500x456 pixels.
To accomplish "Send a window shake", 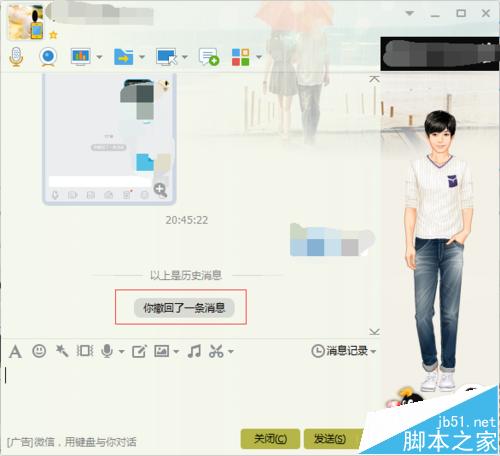I will coord(85,351).
